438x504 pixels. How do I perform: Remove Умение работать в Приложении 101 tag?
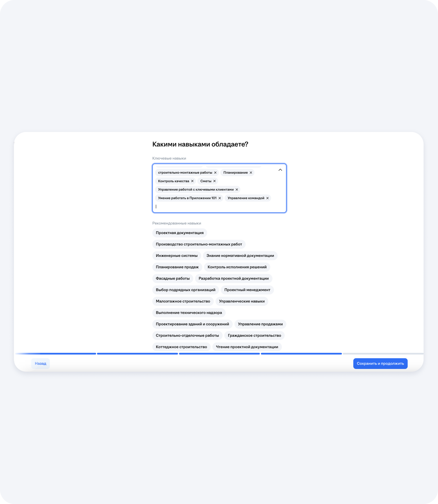[x=220, y=198]
